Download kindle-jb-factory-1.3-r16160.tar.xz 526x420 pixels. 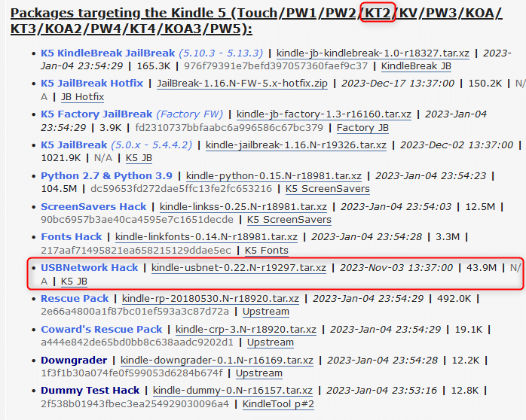324,114
